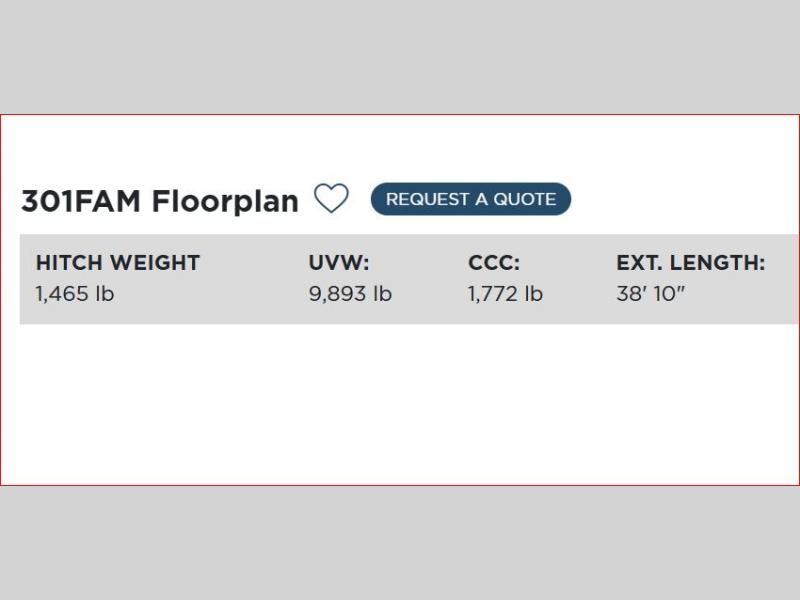Click the white space right of Request a Quote
Image resolution: width=800 pixels, height=600 pixels.
(x=680, y=199)
